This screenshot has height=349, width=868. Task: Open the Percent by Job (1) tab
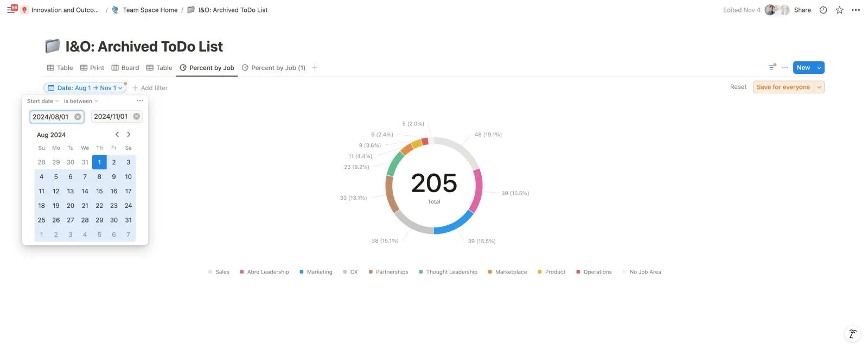[273, 68]
